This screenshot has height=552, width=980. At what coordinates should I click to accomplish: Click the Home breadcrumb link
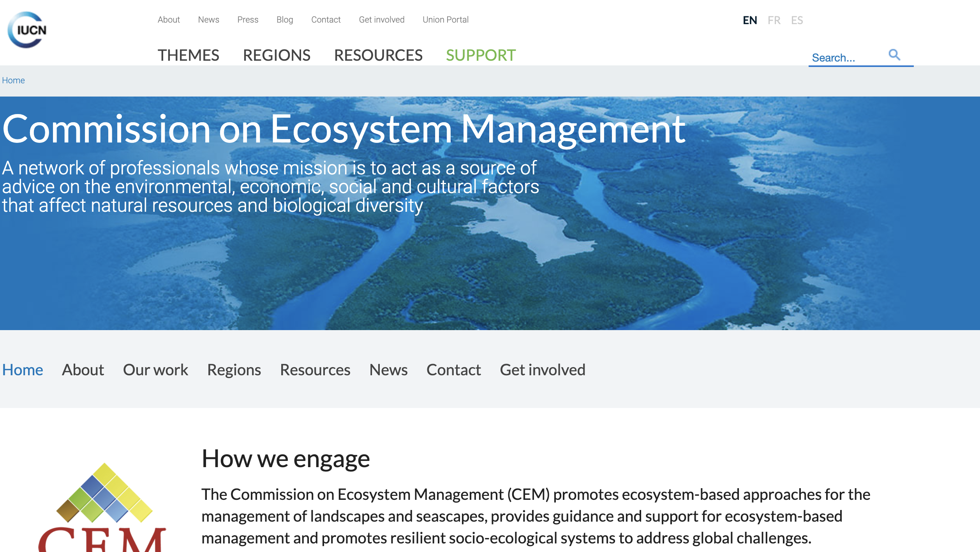pos(13,80)
